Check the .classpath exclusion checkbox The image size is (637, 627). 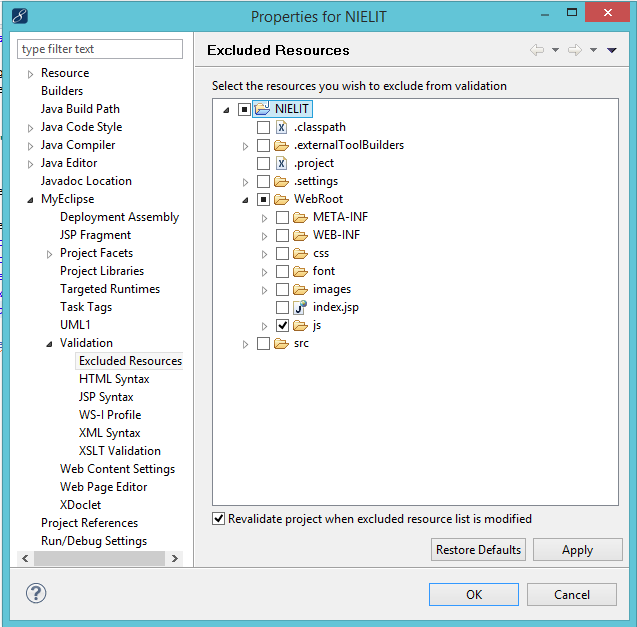263,127
